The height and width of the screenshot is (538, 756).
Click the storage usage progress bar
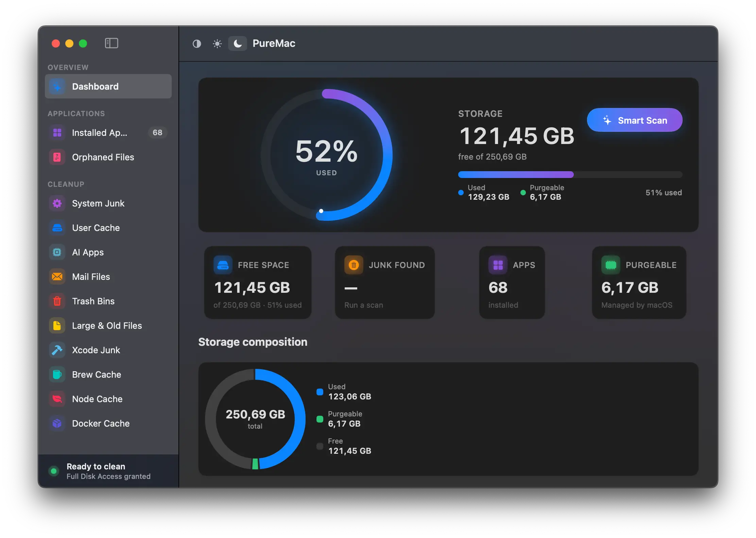570,175
